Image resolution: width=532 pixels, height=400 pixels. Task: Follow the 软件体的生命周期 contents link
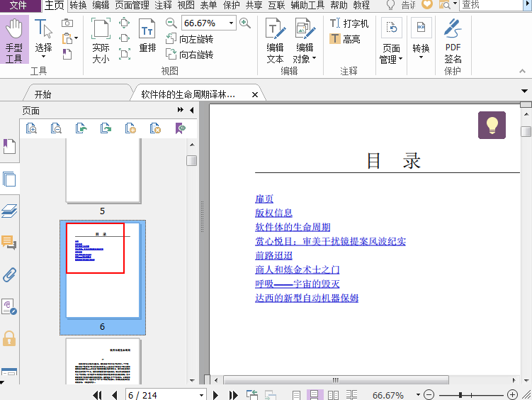coord(293,227)
